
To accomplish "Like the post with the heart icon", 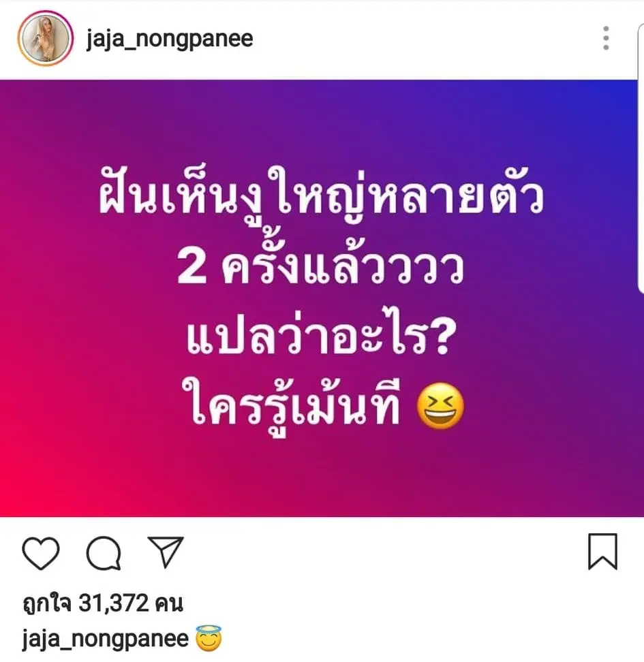I will pos(41,553).
